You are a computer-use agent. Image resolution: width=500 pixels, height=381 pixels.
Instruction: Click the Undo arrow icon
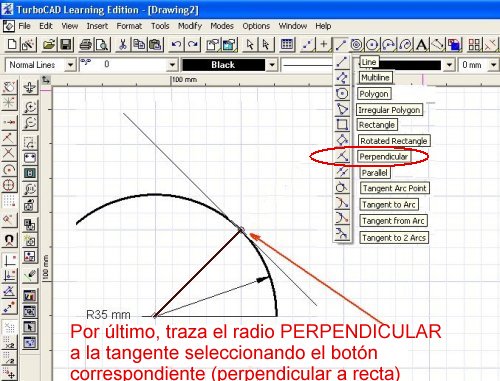(176, 44)
